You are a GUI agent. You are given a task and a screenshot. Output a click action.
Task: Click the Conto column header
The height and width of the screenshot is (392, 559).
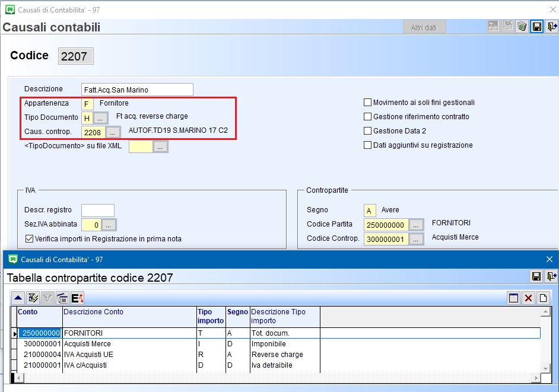point(40,317)
